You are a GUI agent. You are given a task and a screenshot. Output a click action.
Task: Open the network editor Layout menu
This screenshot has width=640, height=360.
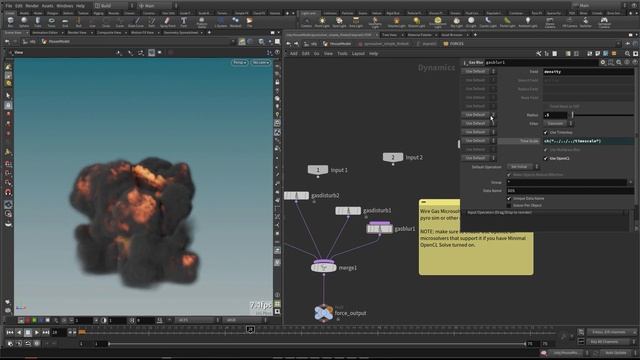pyautogui.click(x=358, y=53)
